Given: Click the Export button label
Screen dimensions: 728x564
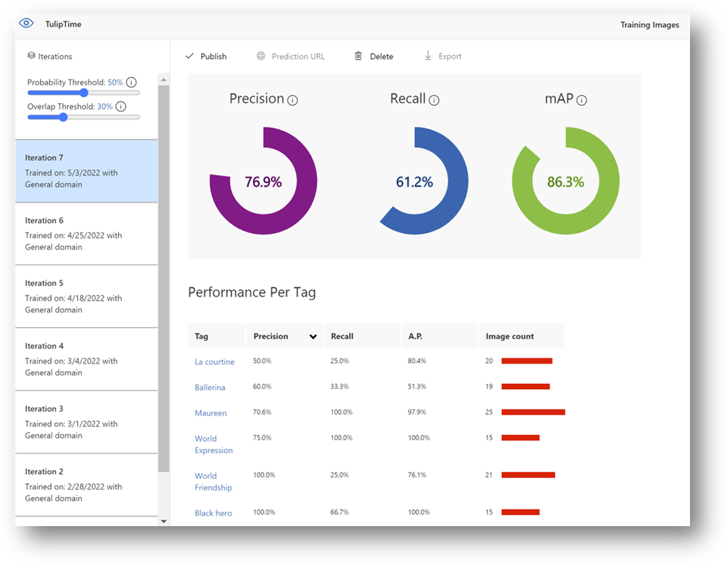Looking at the screenshot, I should (450, 56).
